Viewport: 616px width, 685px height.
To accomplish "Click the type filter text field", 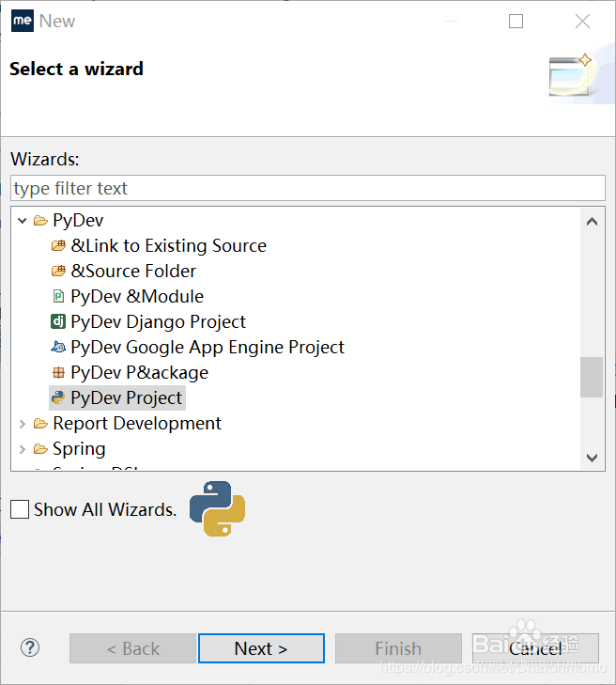I will (308, 188).
